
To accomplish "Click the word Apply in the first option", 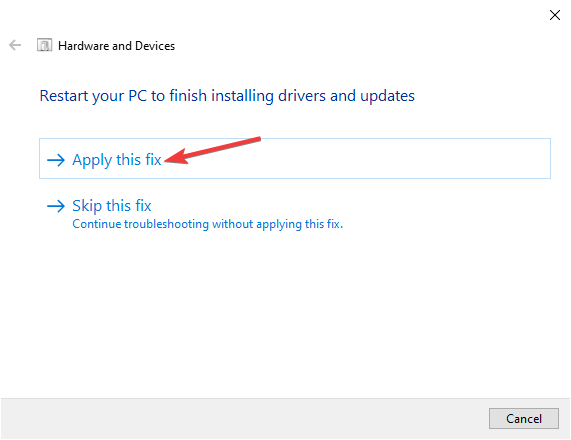I will click(x=92, y=160).
